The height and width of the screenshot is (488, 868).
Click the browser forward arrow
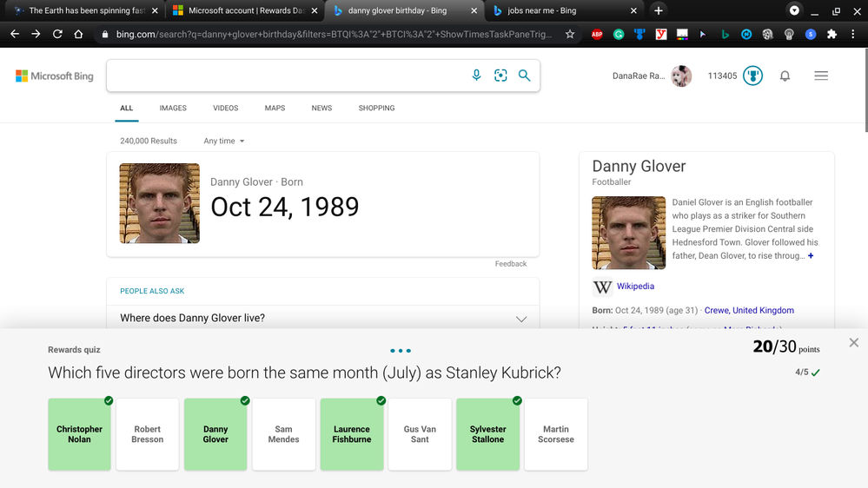(36, 35)
